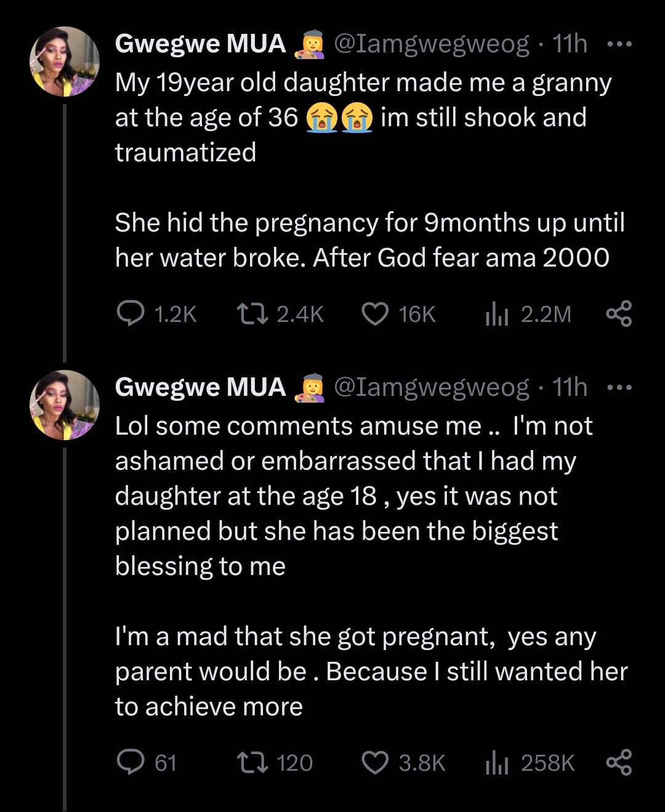
Task: Open the Gwegwe MUA profile name on first tweet
Action: coord(200,44)
